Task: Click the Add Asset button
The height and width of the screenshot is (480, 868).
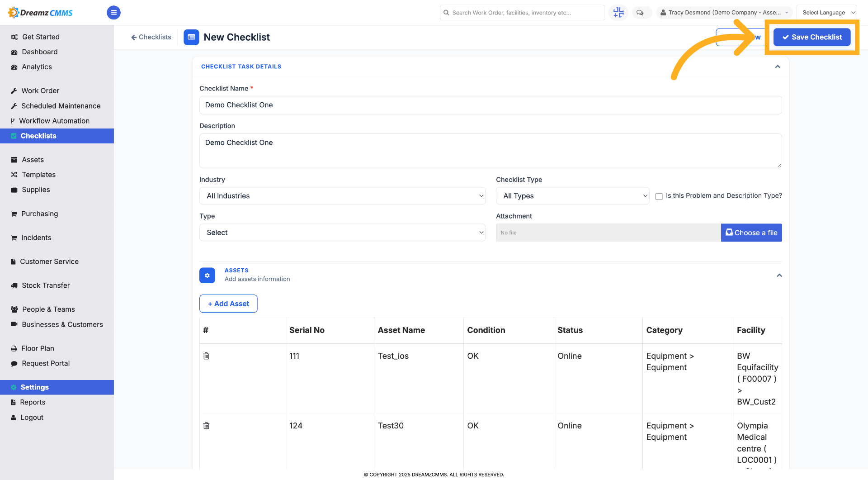Action: pos(228,304)
